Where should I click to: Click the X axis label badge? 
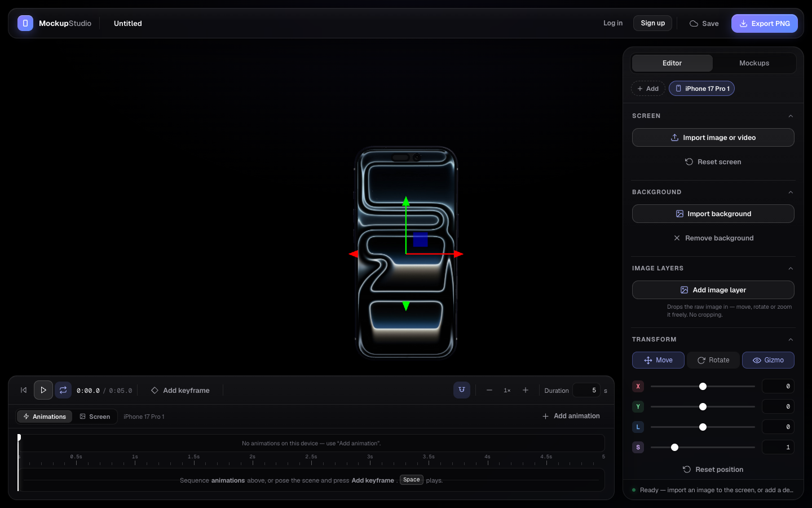coord(638,386)
